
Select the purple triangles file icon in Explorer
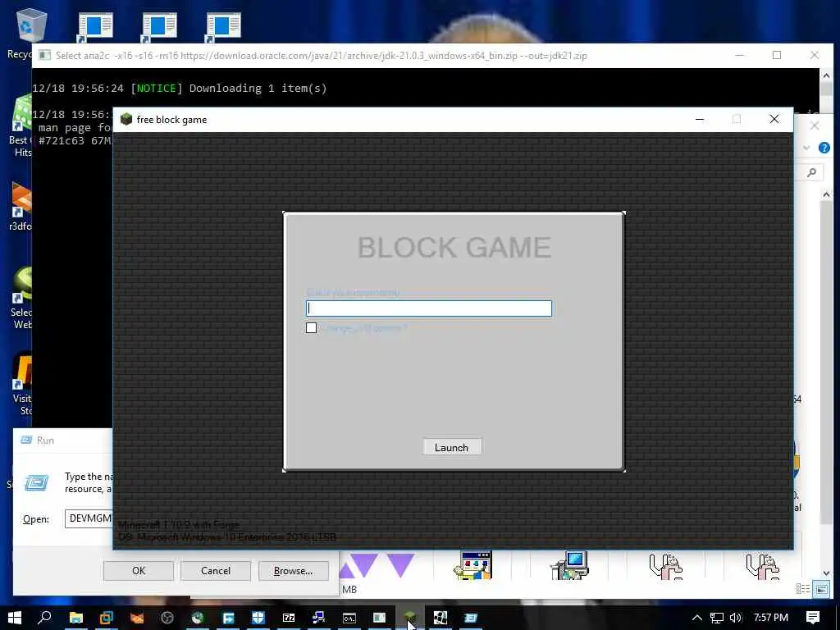point(377,566)
